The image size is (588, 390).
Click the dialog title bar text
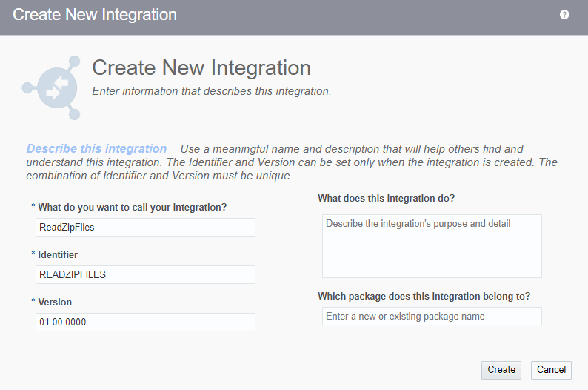pyautogui.click(x=95, y=15)
